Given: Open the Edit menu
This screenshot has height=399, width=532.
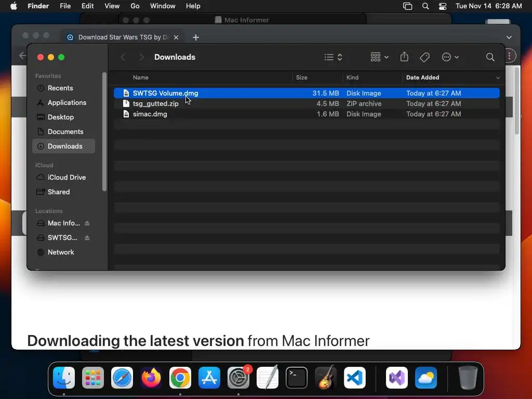Looking at the screenshot, I should click(87, 6).
